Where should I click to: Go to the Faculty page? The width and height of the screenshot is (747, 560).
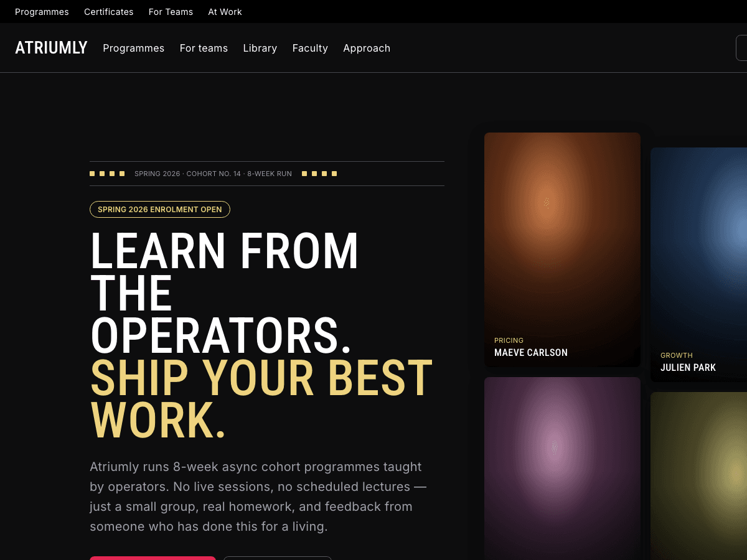310,48
